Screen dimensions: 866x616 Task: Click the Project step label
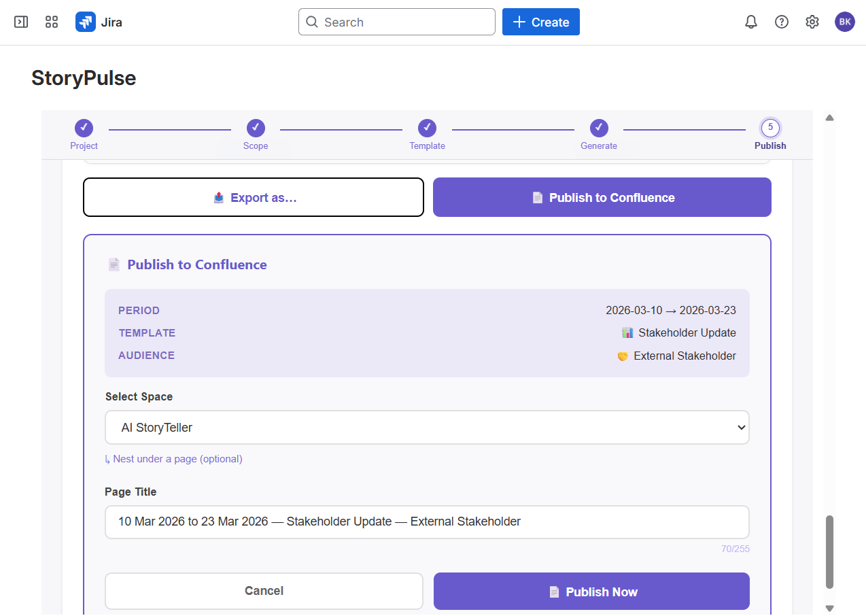[84, 146]
